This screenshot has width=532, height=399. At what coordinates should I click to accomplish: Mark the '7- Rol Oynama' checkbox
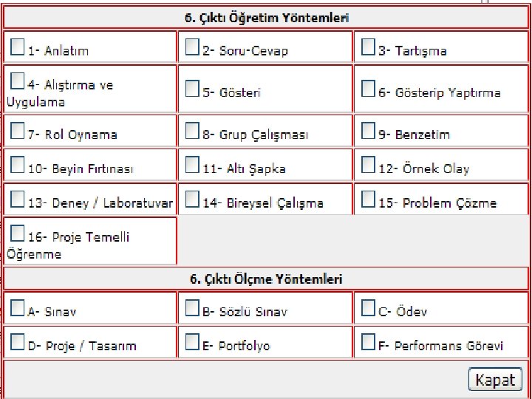point(18,132)
